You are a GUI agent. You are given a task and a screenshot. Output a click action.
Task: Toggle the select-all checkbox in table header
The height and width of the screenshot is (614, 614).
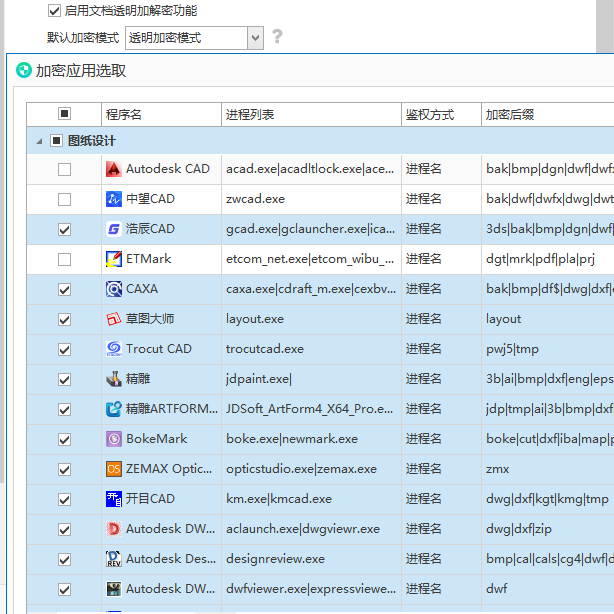coord(64,114)
